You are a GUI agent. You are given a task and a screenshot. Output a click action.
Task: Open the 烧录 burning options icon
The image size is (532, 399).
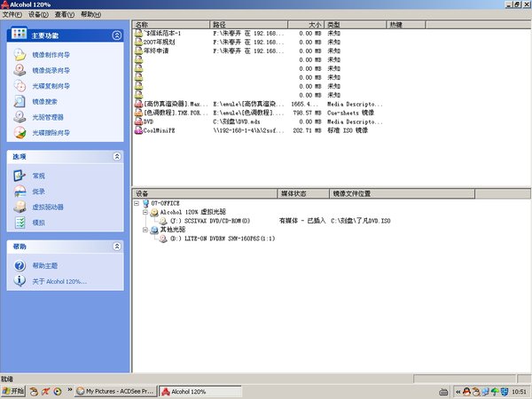tap(20, 192)
